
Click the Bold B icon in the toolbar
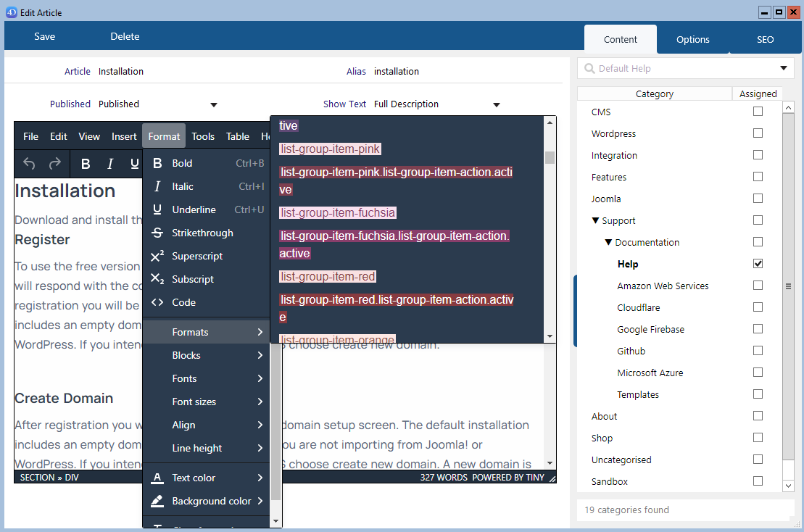tap(86, 164)
